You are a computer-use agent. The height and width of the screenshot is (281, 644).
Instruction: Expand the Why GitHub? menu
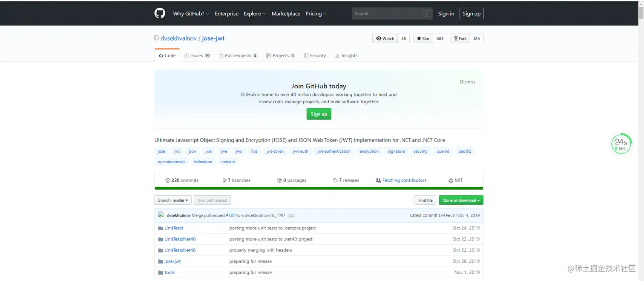click(x=191, y=14)
